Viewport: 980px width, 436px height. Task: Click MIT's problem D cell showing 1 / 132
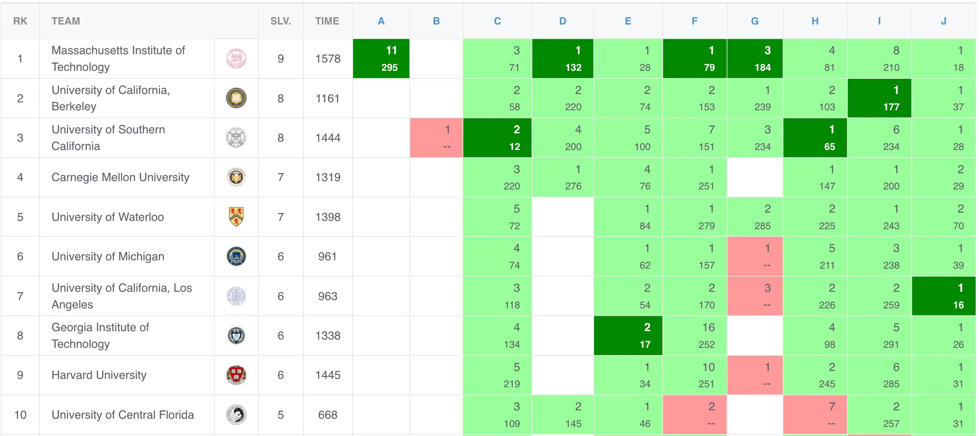(x=562, y=58)
